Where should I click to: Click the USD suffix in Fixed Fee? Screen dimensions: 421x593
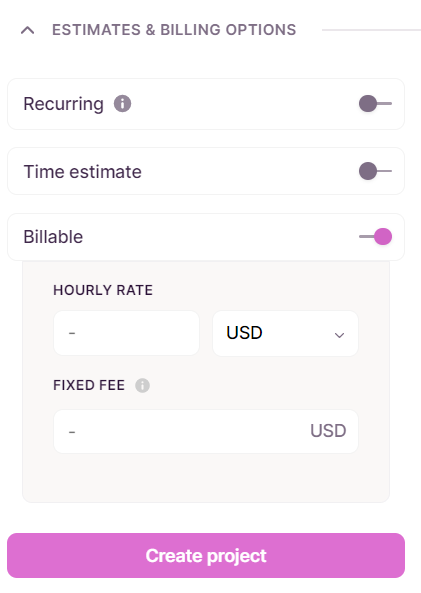328,431
